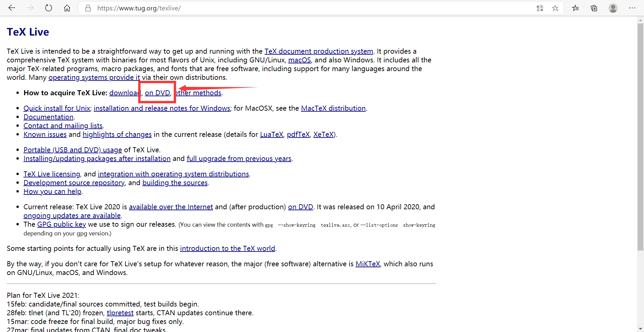Reload the page with Refresh icon
The image size is (644, 332).
[x=49, y=8]
